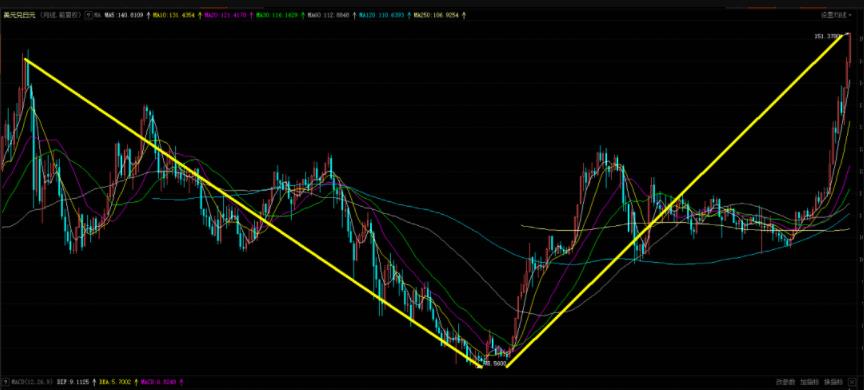Expand the 设置均线 dropdown at top right
Image resolution: width=864 pixels, height=390 pixels.
click(x=833, y=15)
